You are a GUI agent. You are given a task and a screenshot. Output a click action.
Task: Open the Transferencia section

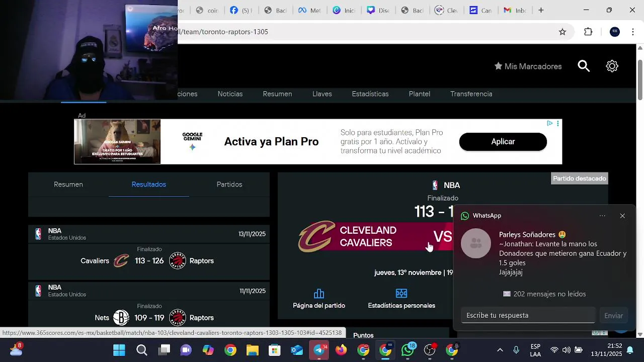pyautogui.click(x=471, y=94)
